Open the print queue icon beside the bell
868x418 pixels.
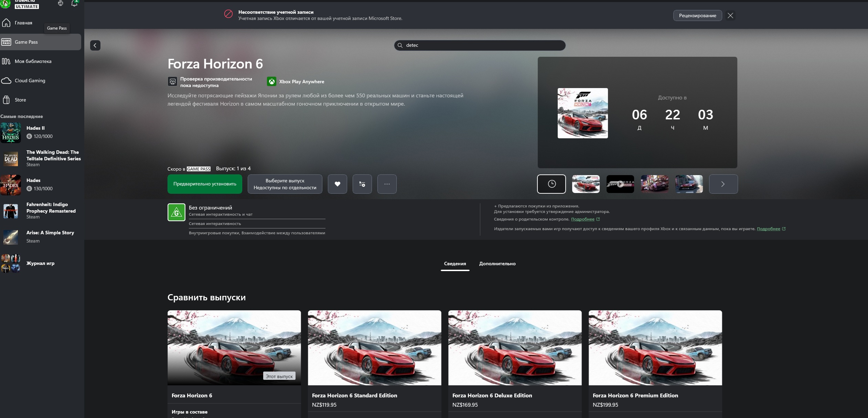(61, 3)
